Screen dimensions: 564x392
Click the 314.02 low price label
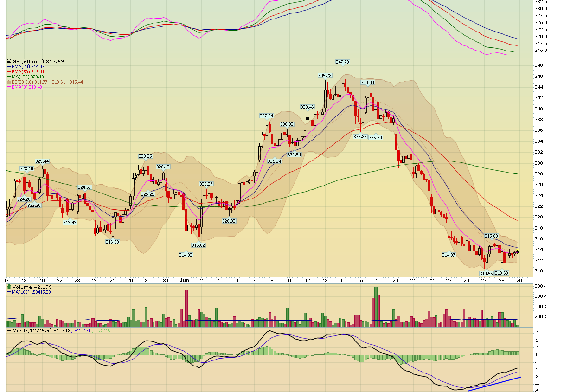186,254
